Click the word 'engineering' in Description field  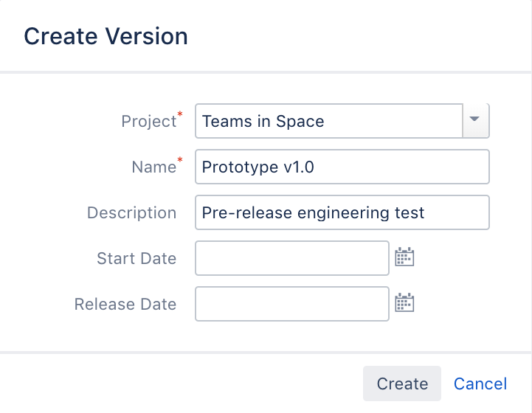(343, 213)
